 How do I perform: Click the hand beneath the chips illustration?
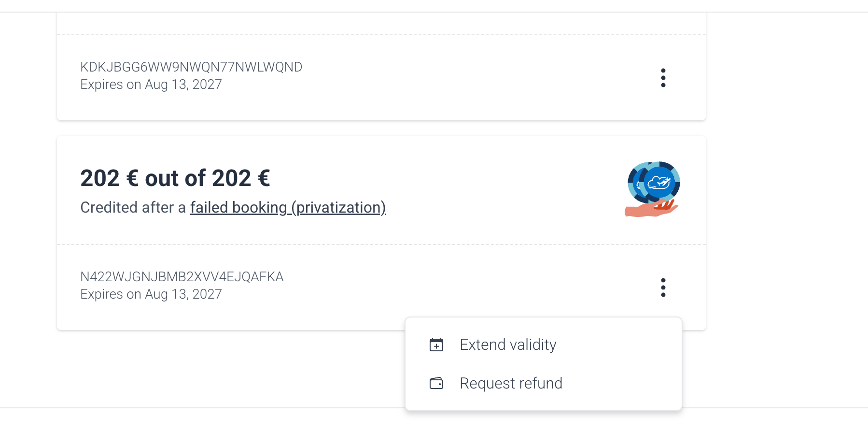click(x=651, y=208)
